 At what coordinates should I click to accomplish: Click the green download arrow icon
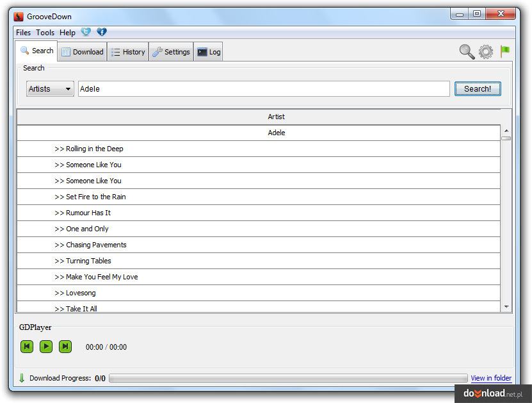(x=22, y=378)
